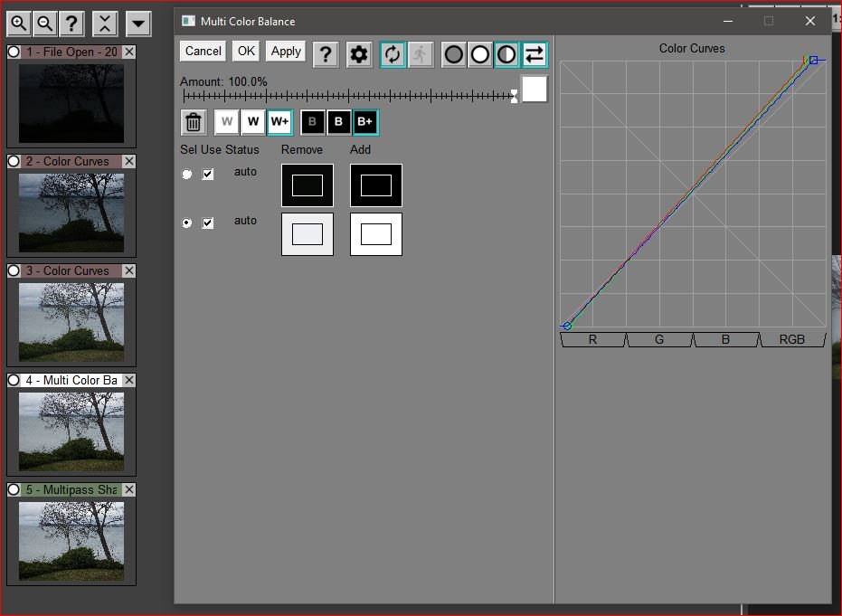The image size is (842, 616).
Task: Toggle the auto-update preview refresh icon
Action: click(393, 54)
